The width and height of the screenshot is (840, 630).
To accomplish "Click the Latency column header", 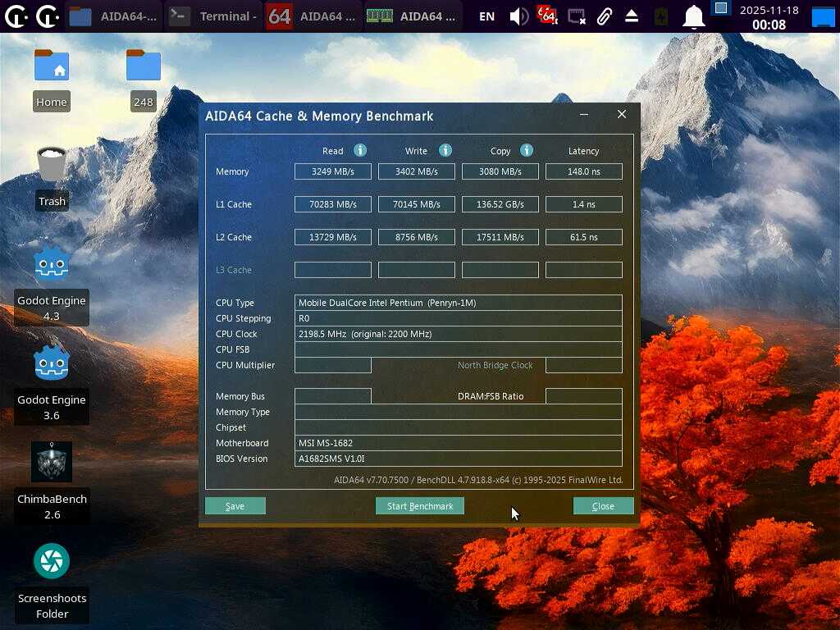I will pos(583,151).
